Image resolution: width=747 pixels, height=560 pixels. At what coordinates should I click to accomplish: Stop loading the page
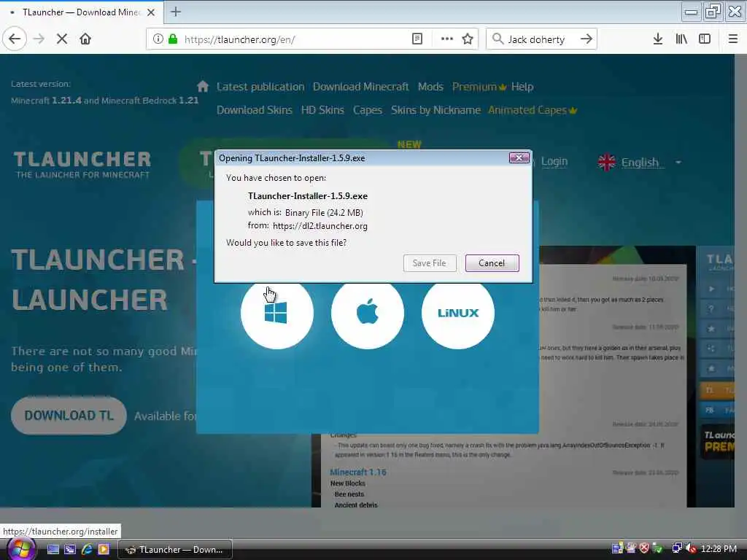62,39
